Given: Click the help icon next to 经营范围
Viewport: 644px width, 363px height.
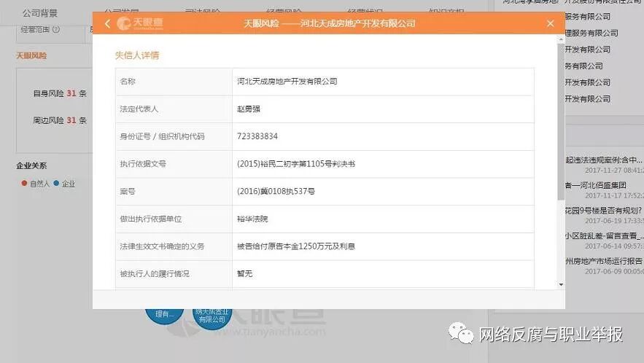Looking at the screenshot, I should (56, 30).
